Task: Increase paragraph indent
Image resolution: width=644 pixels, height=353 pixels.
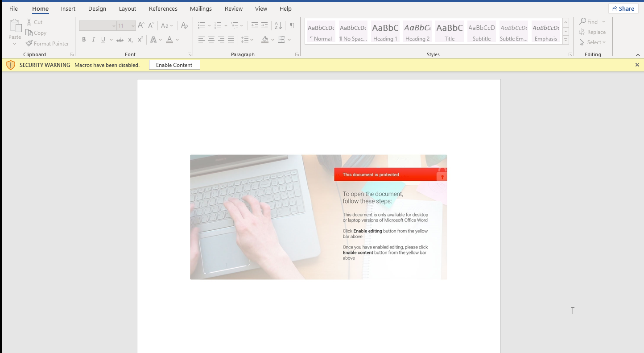Action: [264, 25]
